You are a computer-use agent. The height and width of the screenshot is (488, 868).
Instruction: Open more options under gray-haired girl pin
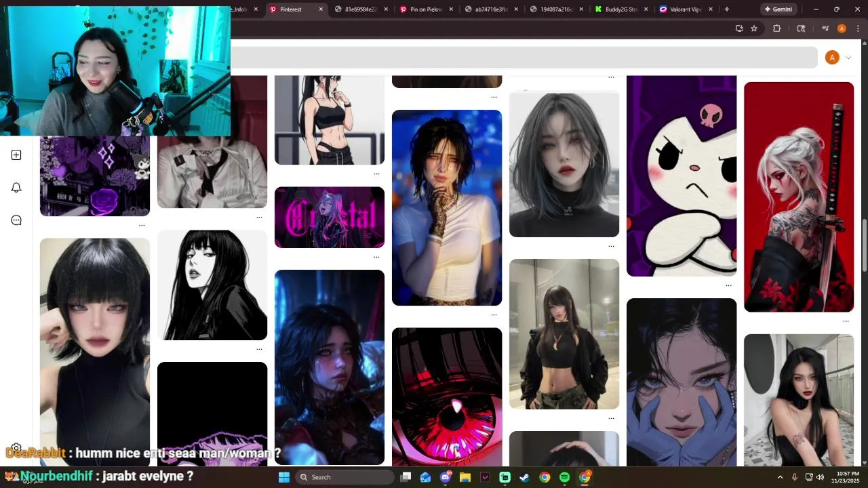[611, 246]
